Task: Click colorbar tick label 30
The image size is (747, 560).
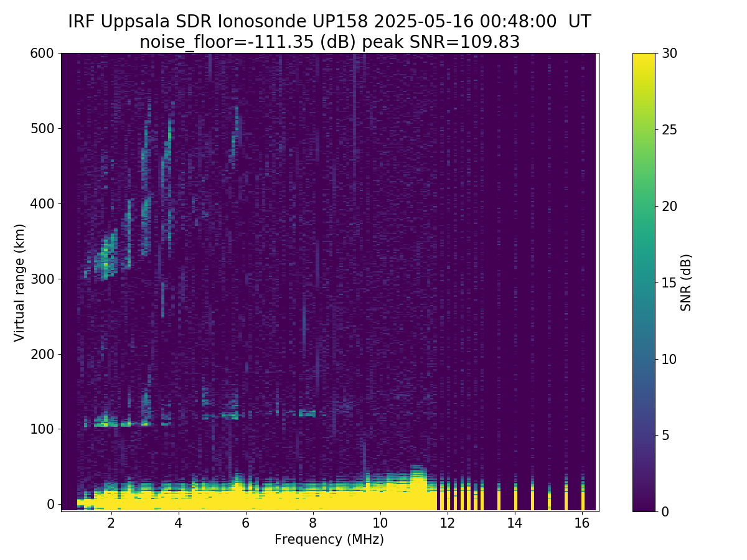Action: coord(669,54)
